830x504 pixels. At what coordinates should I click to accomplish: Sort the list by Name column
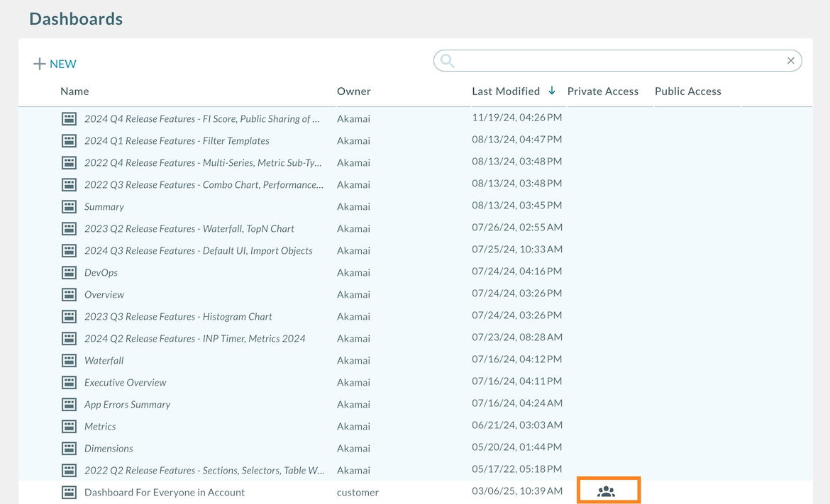point(74,91)
